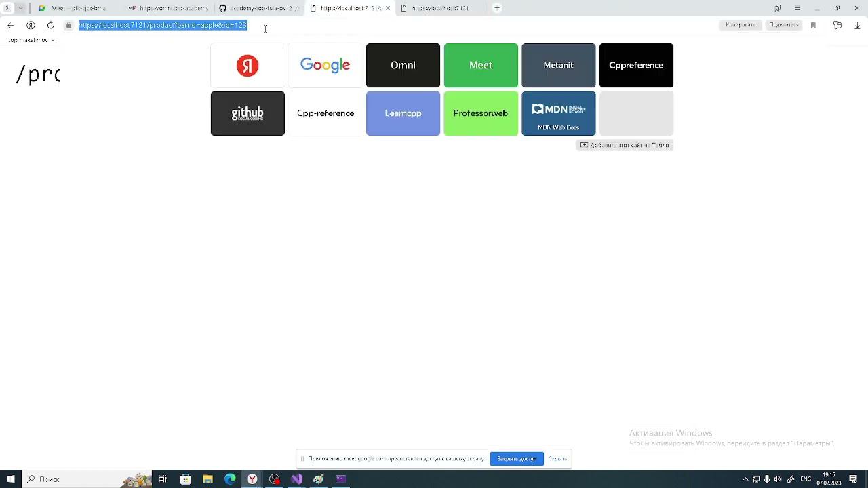
Task: Hide the sharing bar via Скрыть
Action: (557, 459)
